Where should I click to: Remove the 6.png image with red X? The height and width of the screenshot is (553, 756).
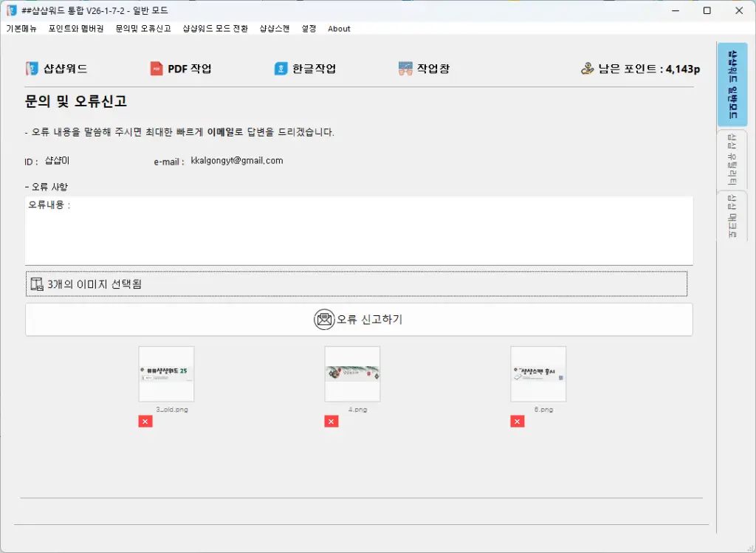click(x=518, y=421)
